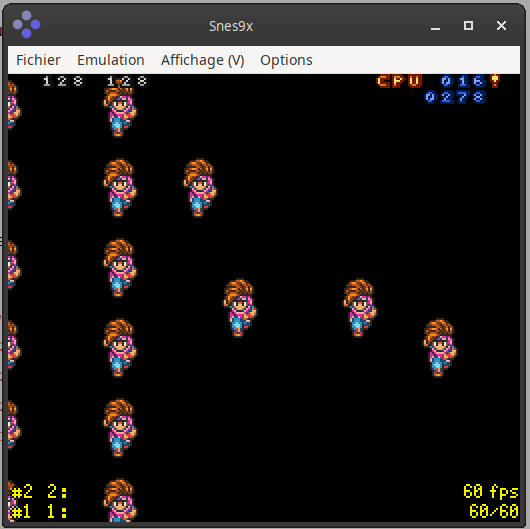Click the Snes9x title text
This screenshot has height=529, width=530.
(x=231, y=26)
